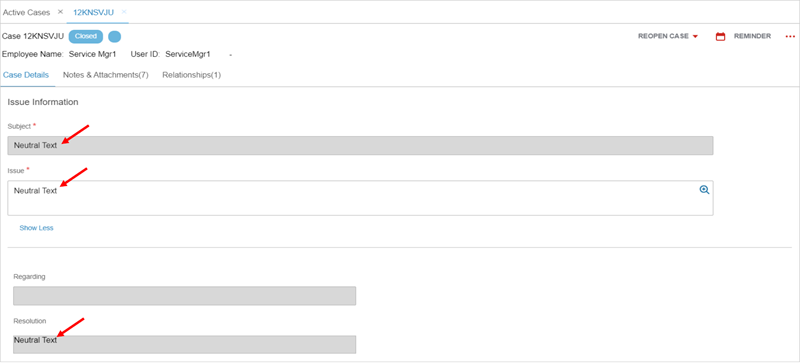
Task: Open the Notes & Attachments(7) tab
Action: pyautogui.click(x=106, y=75)
